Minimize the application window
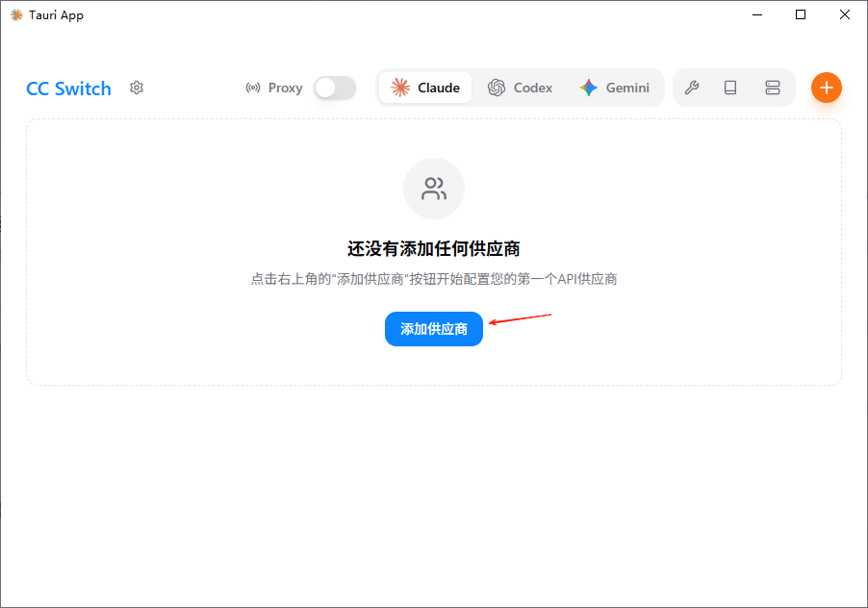Viewport: 868px width, 608px height. point(756,14)
